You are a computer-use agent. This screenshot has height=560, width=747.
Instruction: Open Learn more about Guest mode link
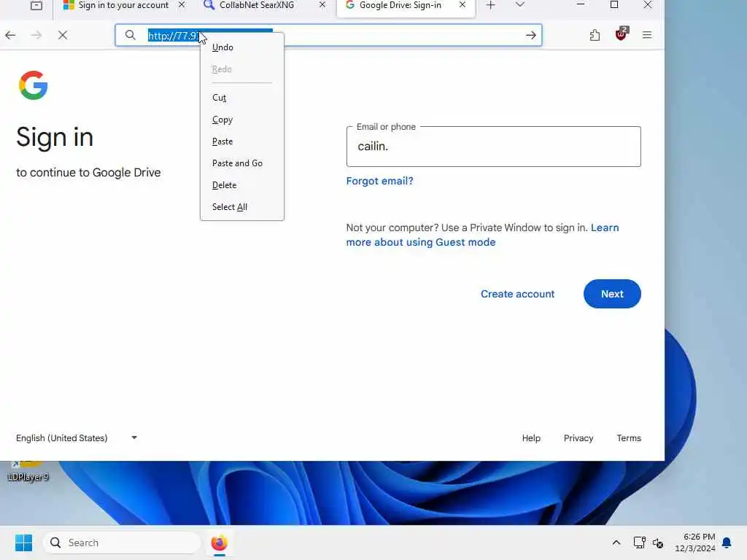(x=482, y=235)
